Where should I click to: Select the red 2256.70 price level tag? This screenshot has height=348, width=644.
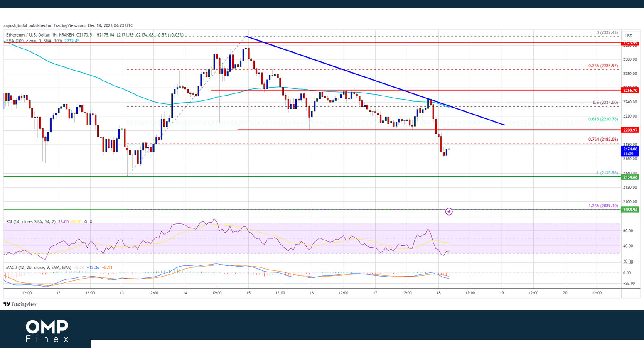click(630, 90)
